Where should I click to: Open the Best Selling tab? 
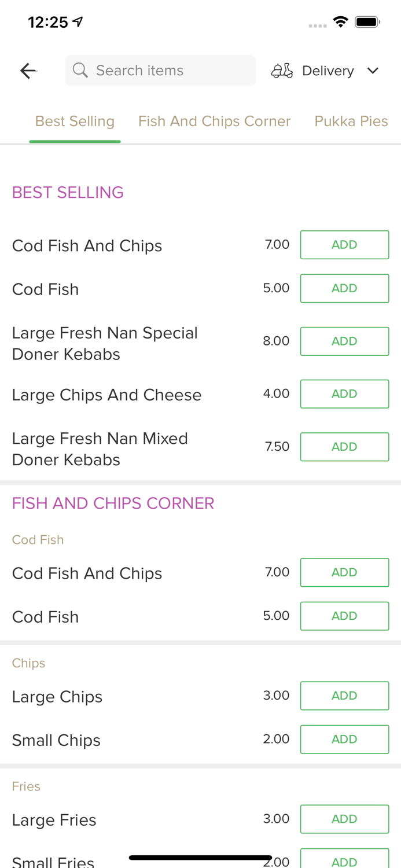point(75,121)
